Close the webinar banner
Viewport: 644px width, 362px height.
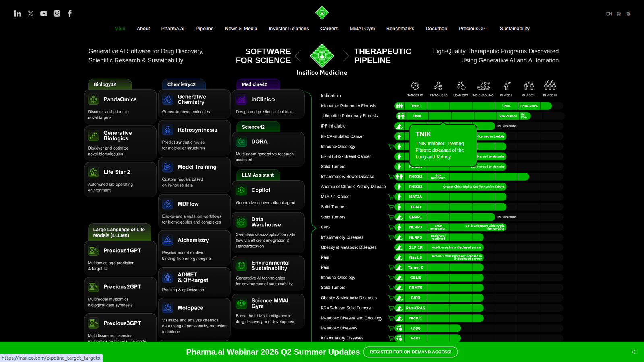click(633, 352)
